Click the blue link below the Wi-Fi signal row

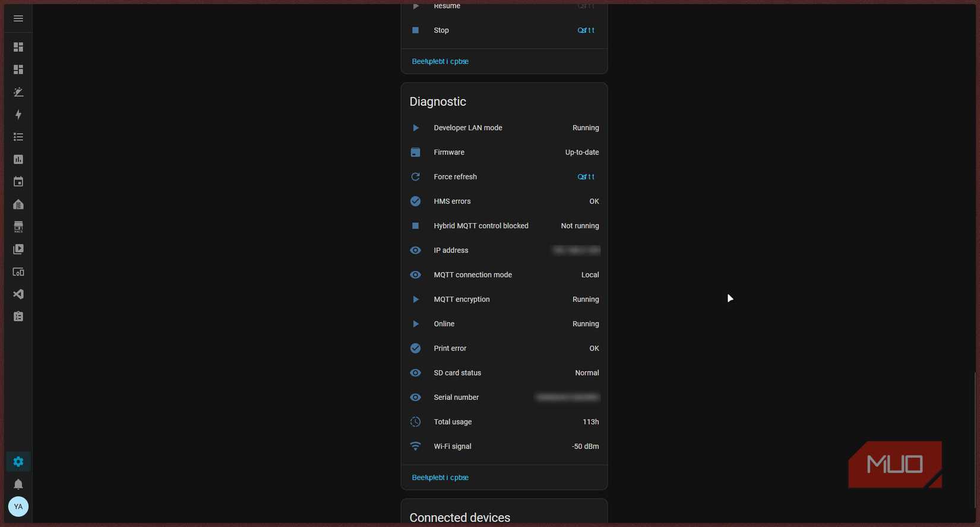pyautogui.click(x=440, y=478)
